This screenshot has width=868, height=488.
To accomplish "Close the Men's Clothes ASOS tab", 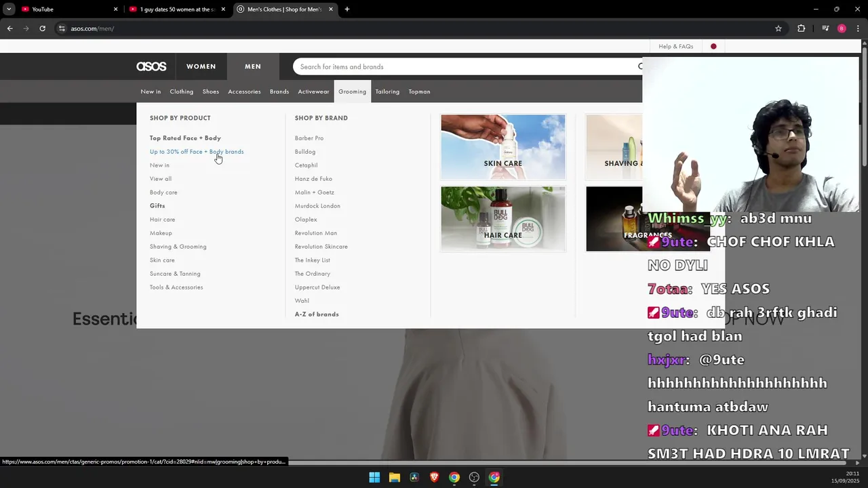I will (331, 9).
